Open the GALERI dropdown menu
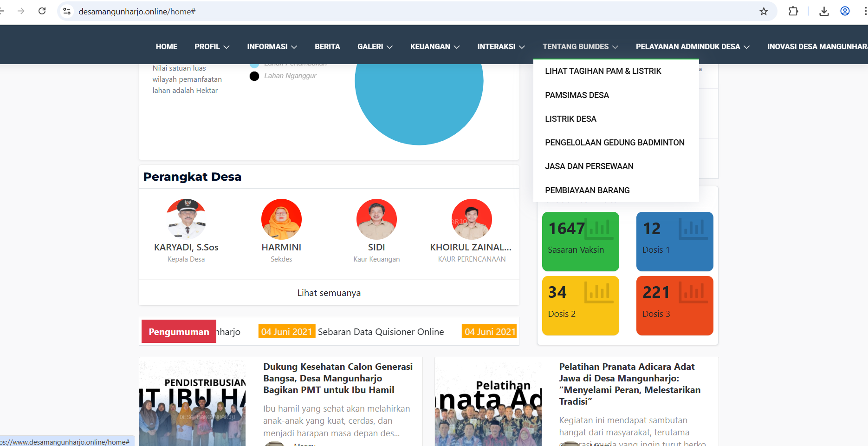868x446 pixels. [x=375, y=46]
